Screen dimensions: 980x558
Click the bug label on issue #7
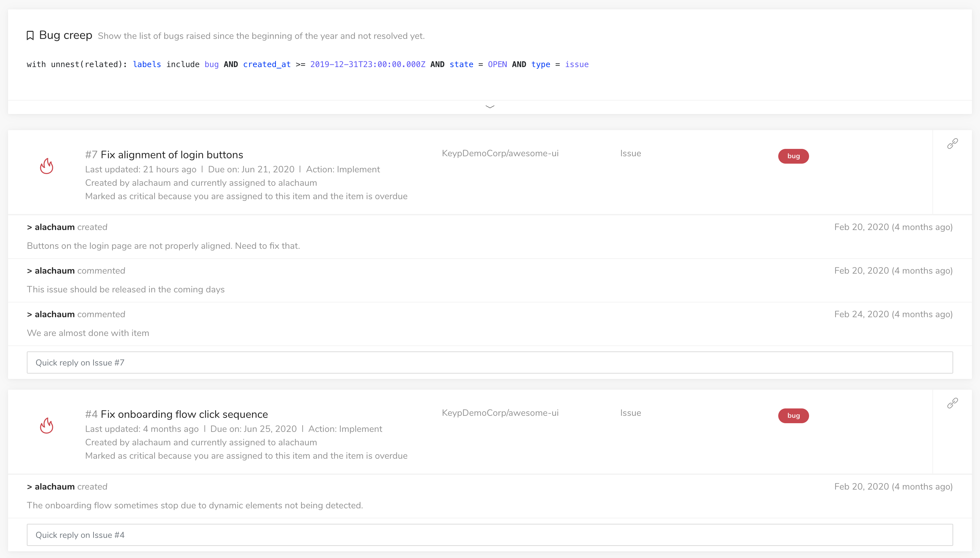tap(794, 156)
